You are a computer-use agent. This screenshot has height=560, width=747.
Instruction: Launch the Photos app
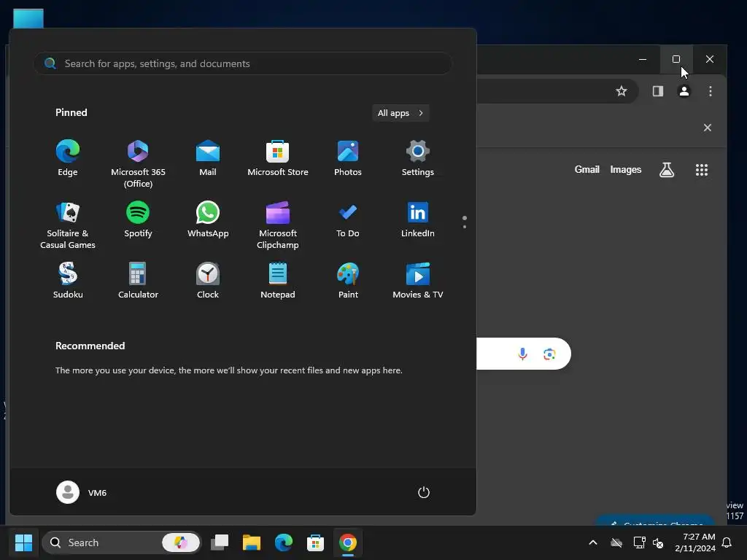(348, 158)
